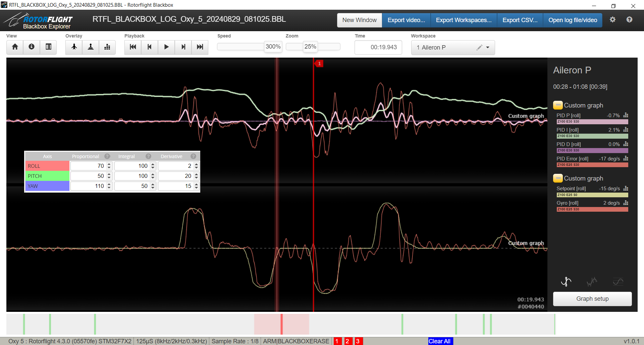Open analyser for PID P roll

(626, 116)
